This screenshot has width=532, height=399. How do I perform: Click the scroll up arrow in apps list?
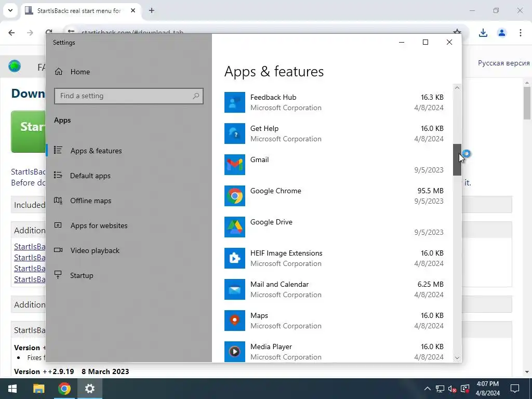[457, 88]
